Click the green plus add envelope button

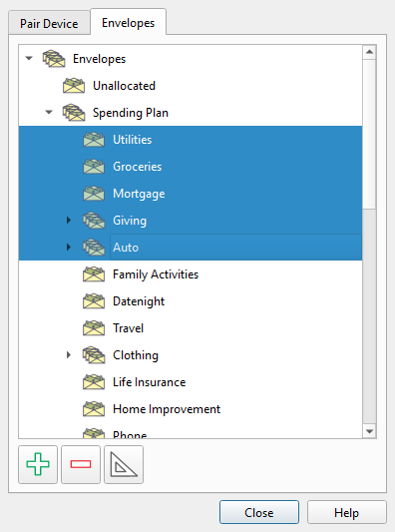coord(38,464)
